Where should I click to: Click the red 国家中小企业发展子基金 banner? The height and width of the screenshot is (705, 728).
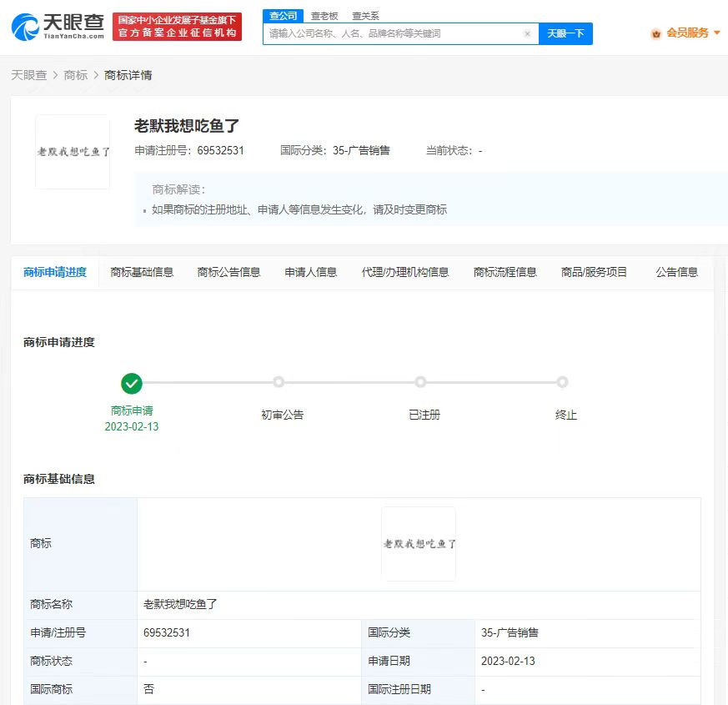[177, 27]
